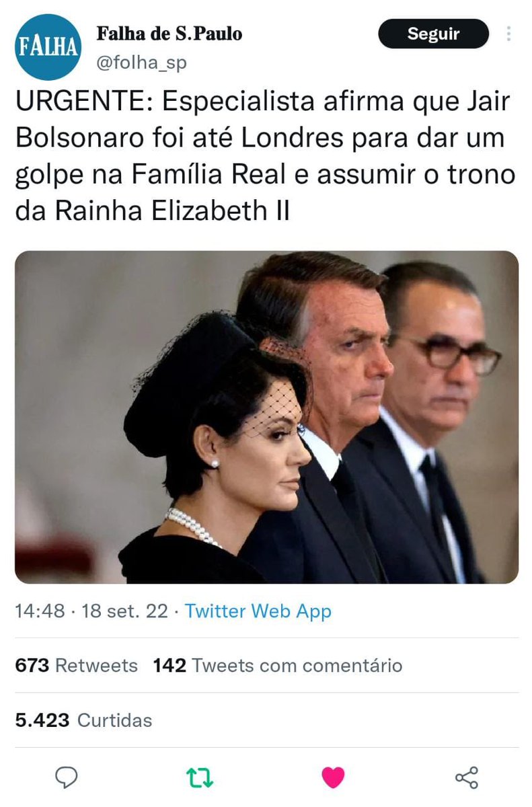Click the 18 set. 22 date
The width and height of the screenshot is (532, 807).
[x=124, y=611]
